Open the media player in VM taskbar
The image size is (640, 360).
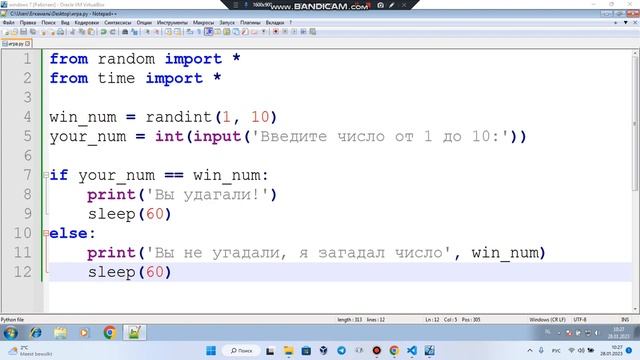(x=84, y=333)
